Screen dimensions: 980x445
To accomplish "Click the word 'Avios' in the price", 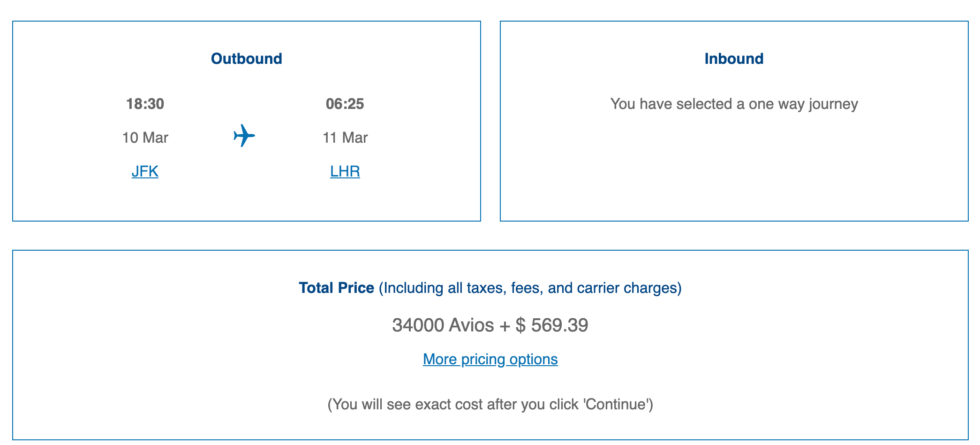I will [x=471, y=325].
